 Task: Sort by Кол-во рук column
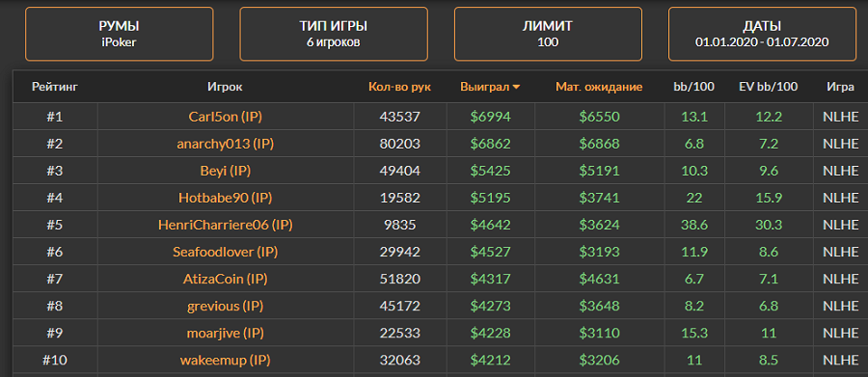399,87
